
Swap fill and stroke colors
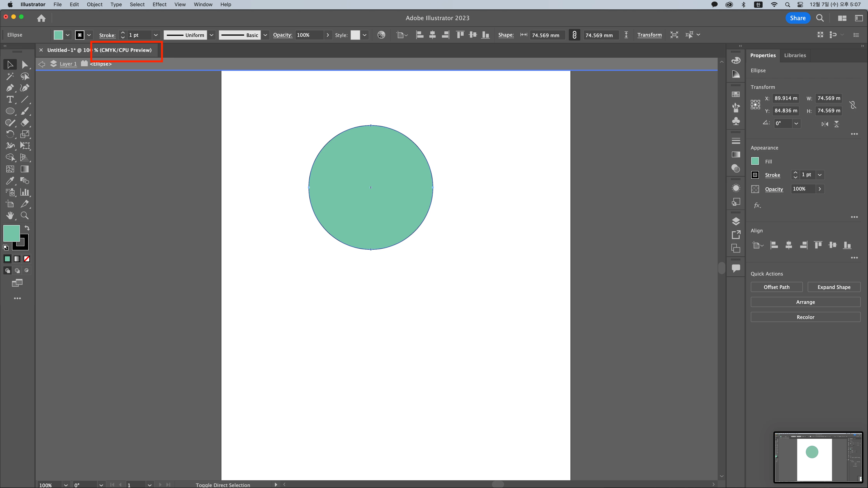tap(27, 228)
